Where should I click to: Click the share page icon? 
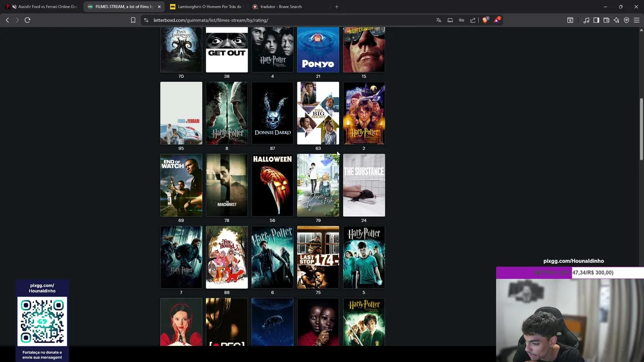(473, 20)
